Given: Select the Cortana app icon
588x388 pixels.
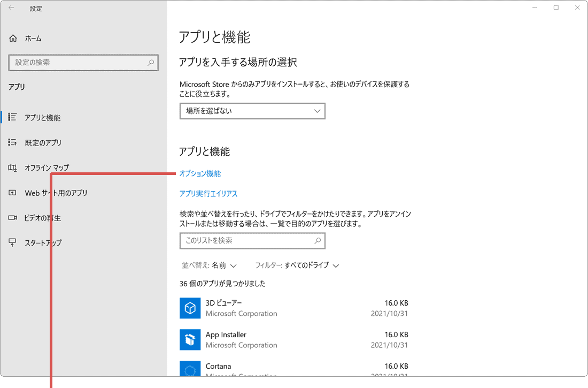Looking at the screenshot, I should pos(190,370).
